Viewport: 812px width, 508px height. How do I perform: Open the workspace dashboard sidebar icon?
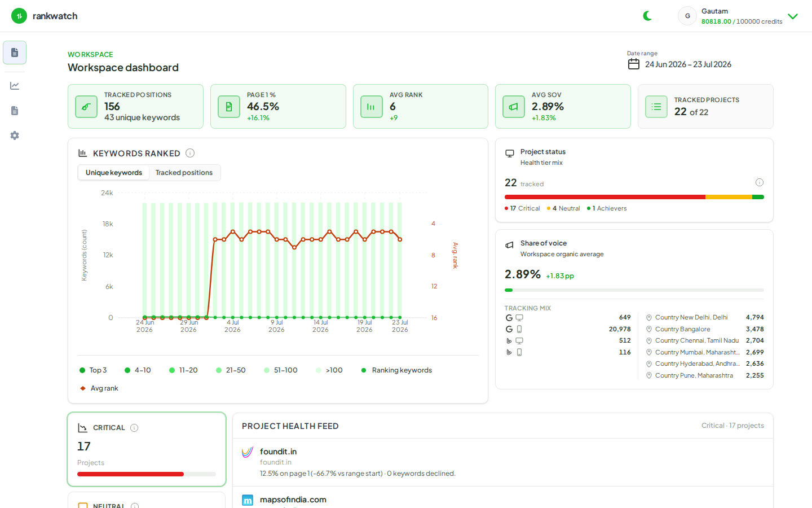[x=15, y=52]
